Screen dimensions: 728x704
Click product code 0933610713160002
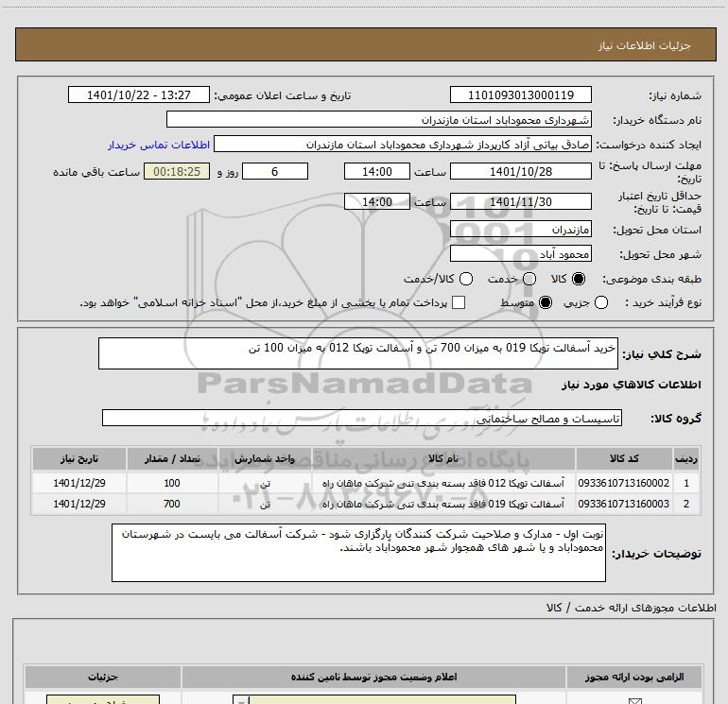tap(624, 483)
